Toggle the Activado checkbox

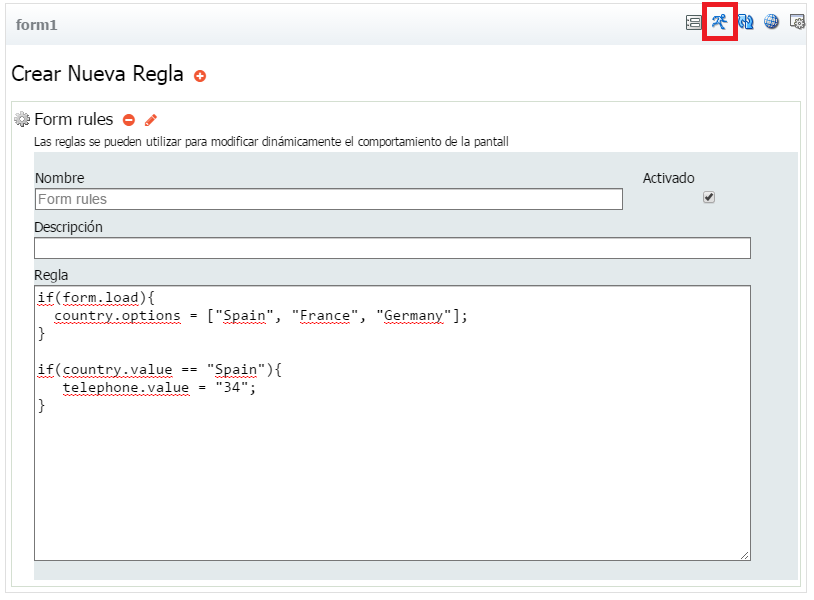point(709,197)
